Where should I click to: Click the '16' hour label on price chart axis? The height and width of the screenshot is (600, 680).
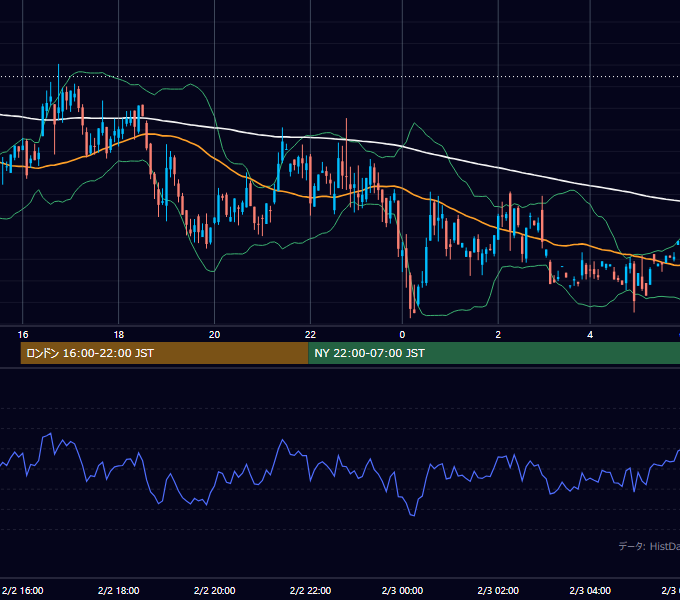[23, 335]
